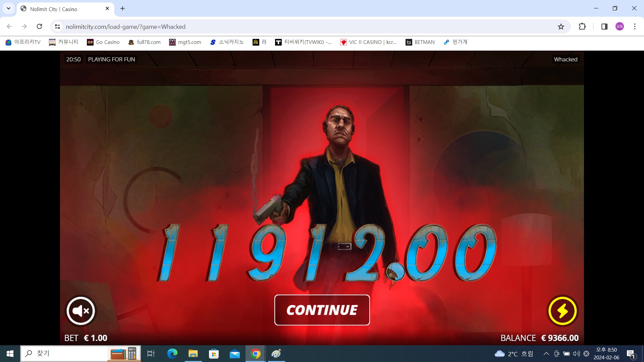Click the BALANCE € 9366.00 display
The height and width of the screenshot is (362, 644).
(539, 338)
